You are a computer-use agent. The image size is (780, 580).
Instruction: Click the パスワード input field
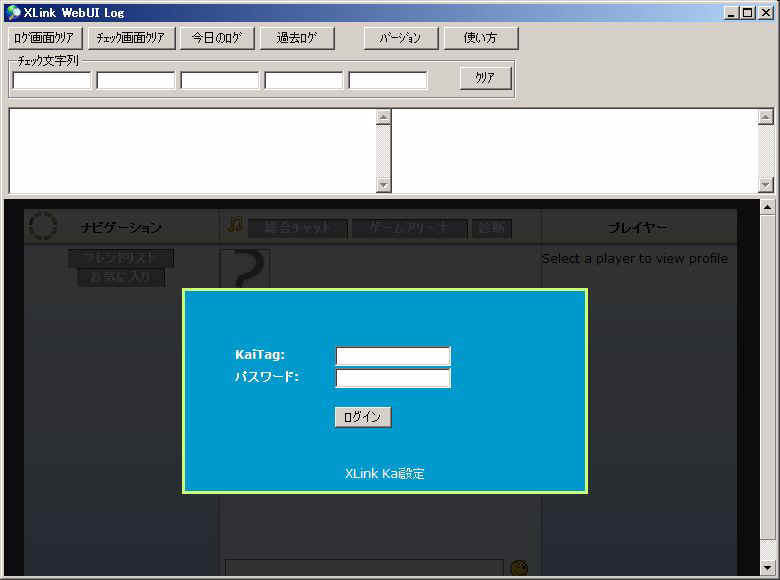pyautogui.click(x=393, y=378)
